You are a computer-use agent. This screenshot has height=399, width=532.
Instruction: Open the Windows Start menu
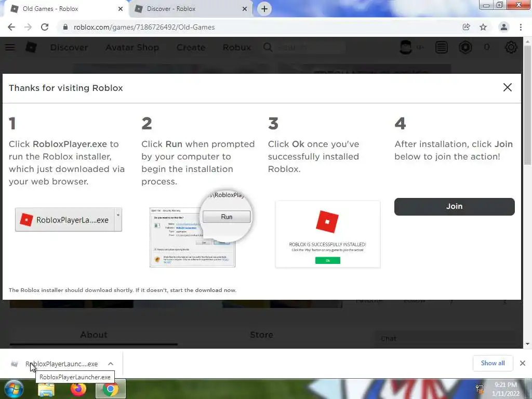click(x=14, y=389)
